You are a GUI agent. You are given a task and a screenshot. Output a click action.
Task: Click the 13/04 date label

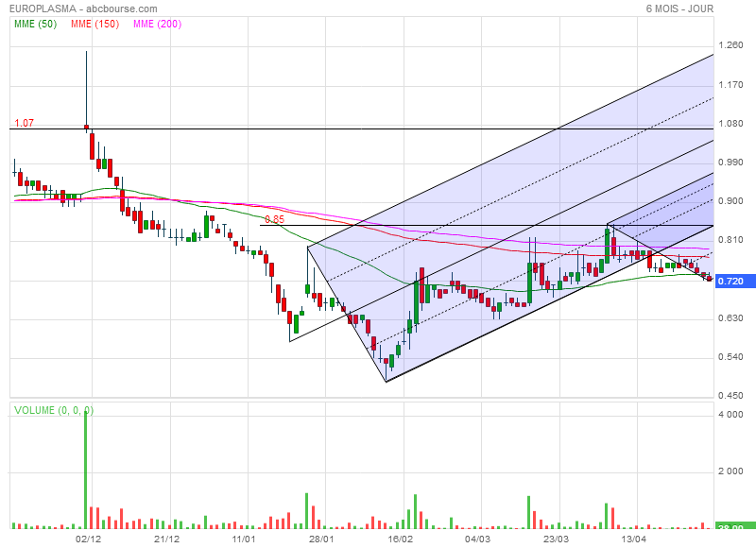tap(633, 539)
